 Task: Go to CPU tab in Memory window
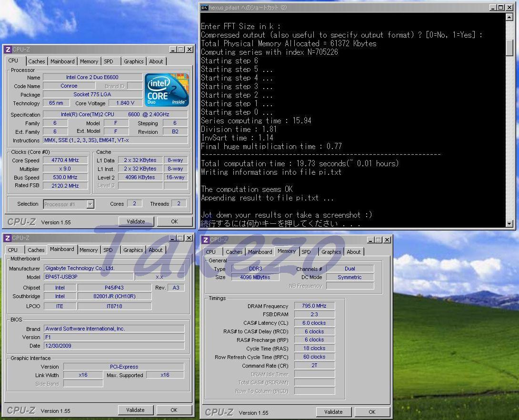pos(211,252)
